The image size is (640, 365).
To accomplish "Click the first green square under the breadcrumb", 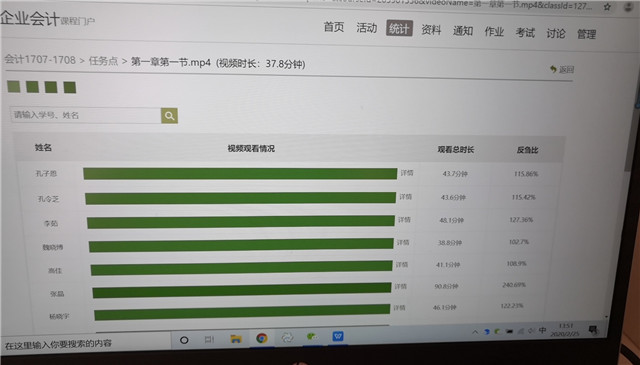I will (x=13, y=87).
